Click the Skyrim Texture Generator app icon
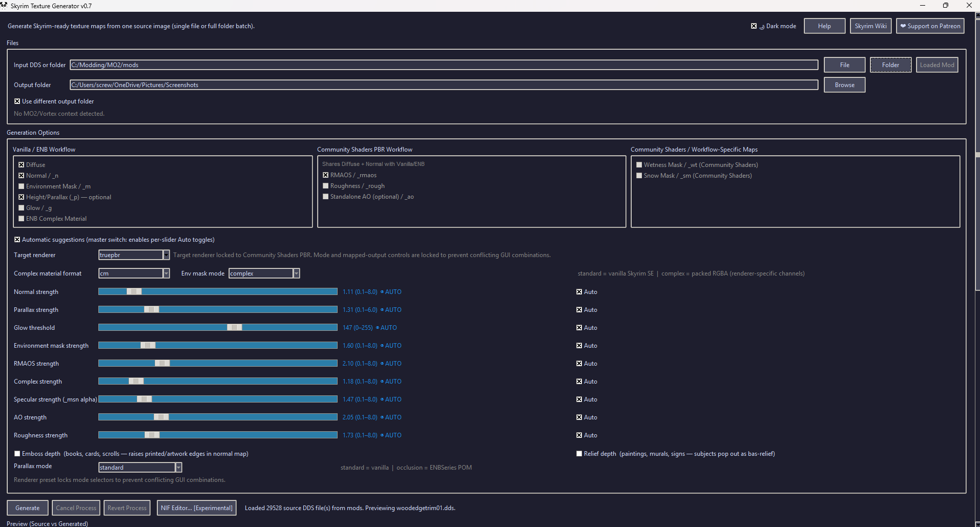 tap(4, 5)
